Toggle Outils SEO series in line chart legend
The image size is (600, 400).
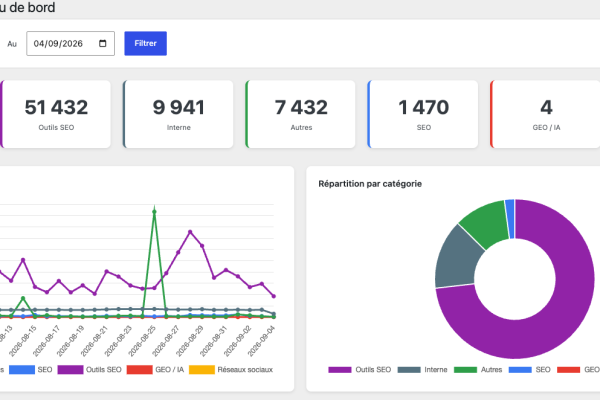[90, 370]
